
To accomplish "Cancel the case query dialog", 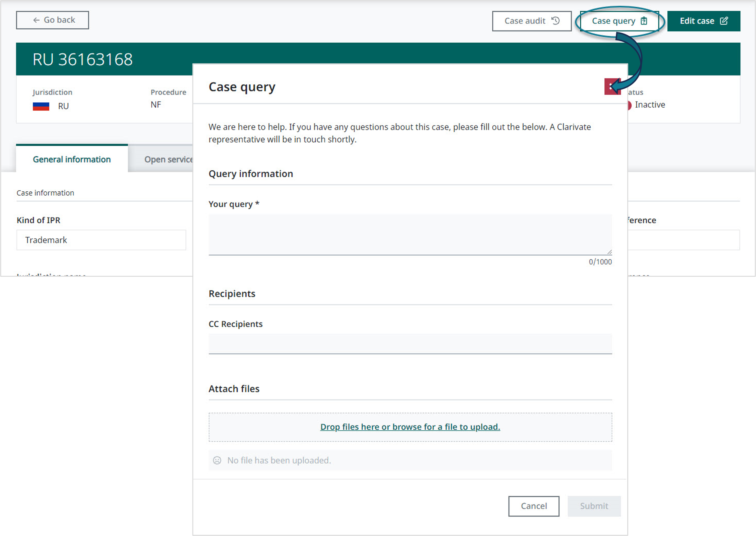I will (x=533, y=506).
